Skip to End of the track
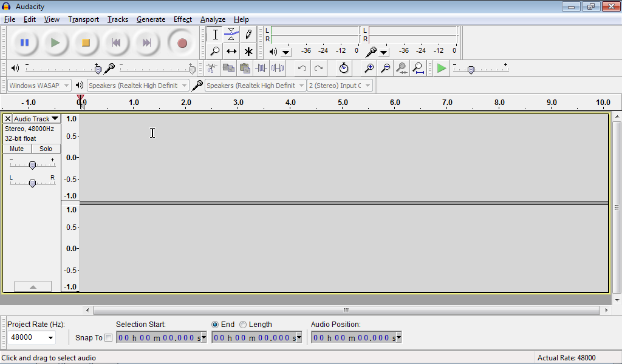The image size is (622, 364). click(x=146, y=43)
